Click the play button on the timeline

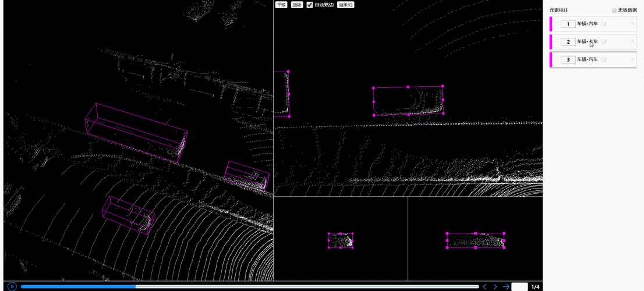tap(12, 286)
